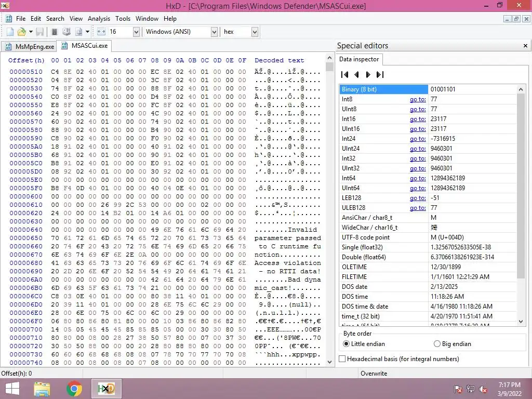Click the Open disk toolbar icon
Screen dimensions: 532x399
click(x=66, y=32)
